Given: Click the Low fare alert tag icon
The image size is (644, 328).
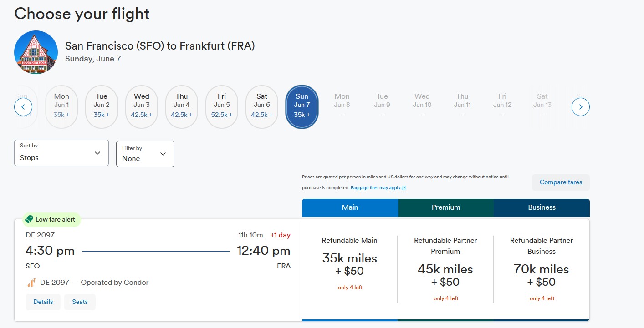Looking at the screenshot, I should click(29, 219).
